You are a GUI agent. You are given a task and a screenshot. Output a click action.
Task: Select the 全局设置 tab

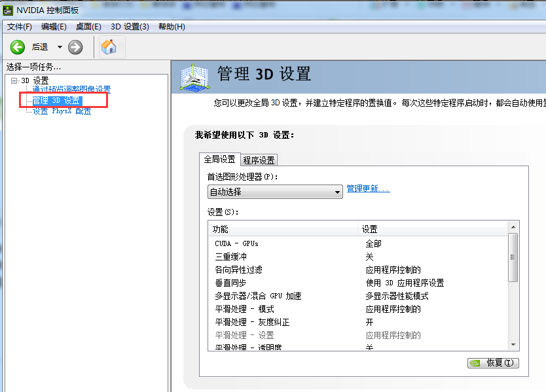coord(220,159)
